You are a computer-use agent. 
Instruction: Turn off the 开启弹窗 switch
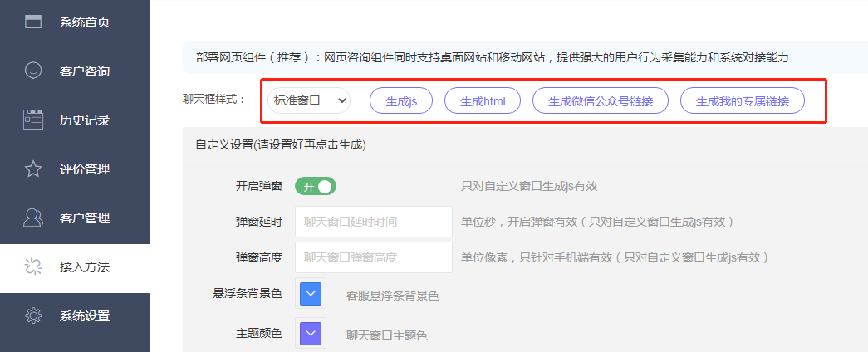(316, 187)
